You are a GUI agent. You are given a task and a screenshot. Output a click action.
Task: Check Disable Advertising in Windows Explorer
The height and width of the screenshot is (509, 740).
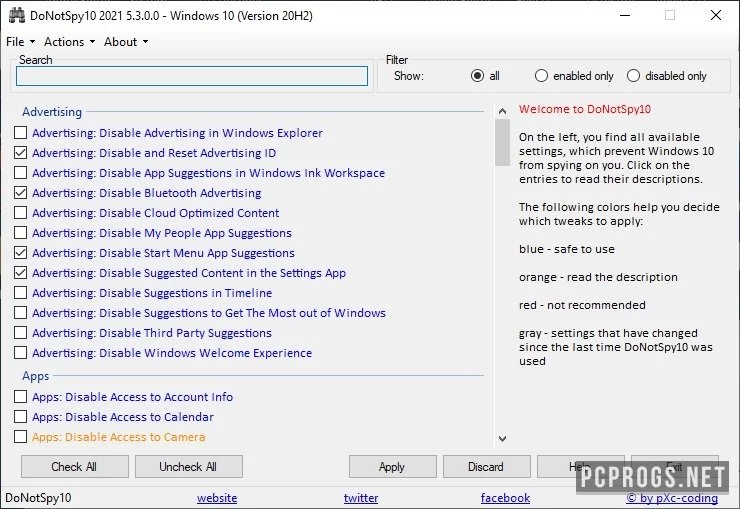coord(20,133)
